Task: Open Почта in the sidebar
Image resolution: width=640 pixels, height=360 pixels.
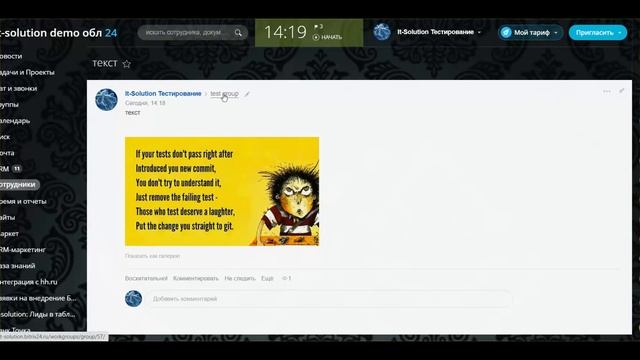Action: coord(7,153)
